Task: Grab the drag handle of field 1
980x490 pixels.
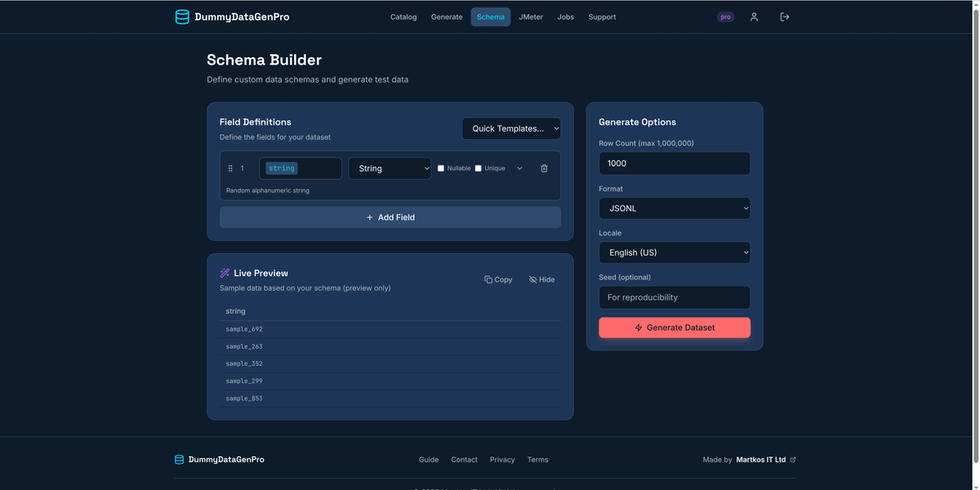Action: (x=230, y=168)
